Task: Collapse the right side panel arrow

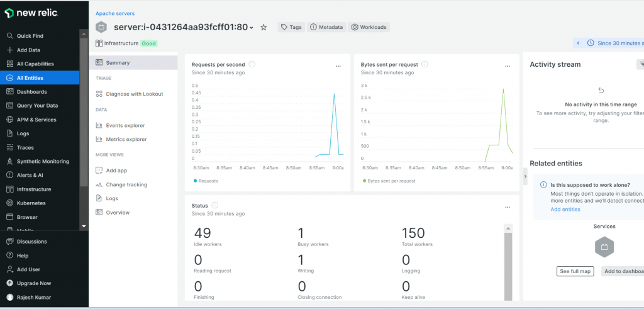Action: click(525, 178)
